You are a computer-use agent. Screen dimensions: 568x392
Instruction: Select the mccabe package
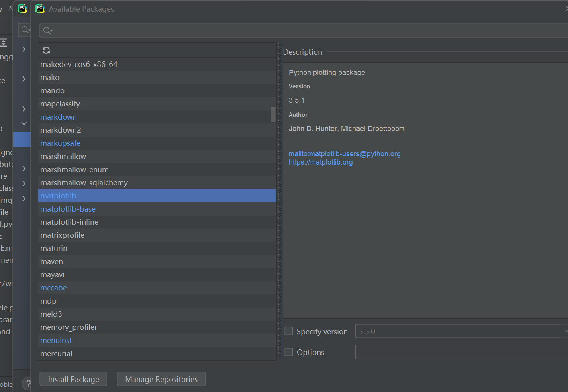(157, 288)
